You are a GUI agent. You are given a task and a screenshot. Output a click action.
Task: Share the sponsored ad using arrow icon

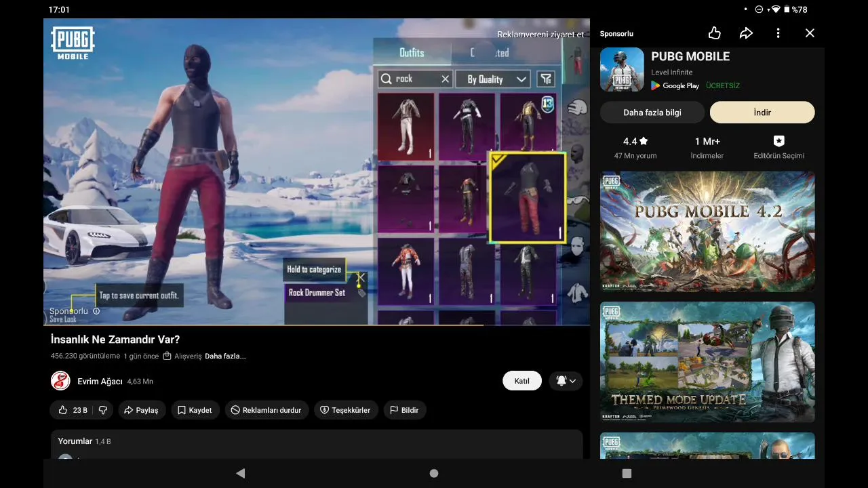click(746, 33)
